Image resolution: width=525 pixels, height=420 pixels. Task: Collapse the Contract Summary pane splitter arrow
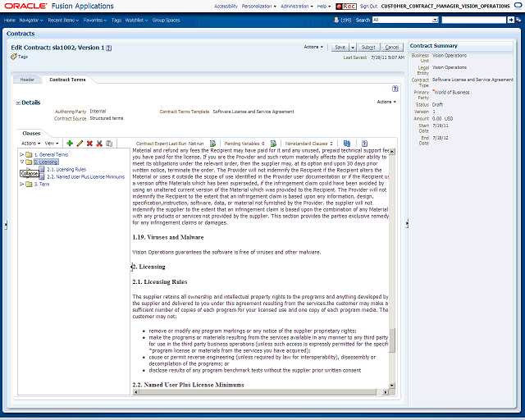pos(407,224)
